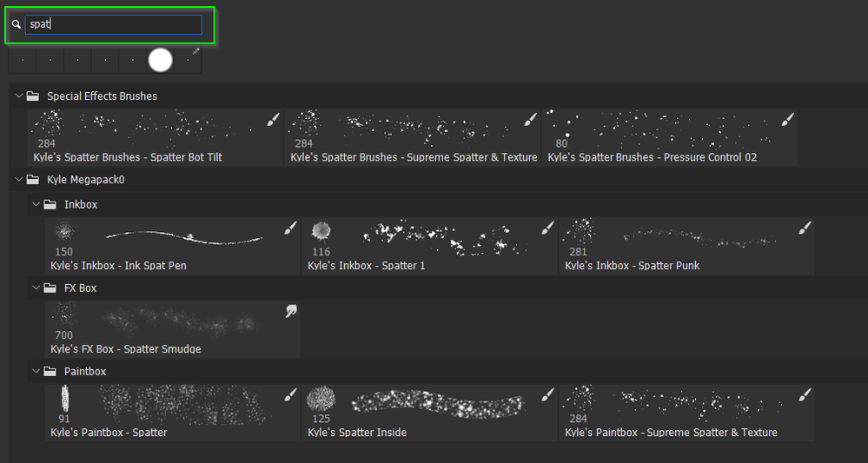
Task: Click brush tool icon on Pressure Control 02
Action: 788,120
